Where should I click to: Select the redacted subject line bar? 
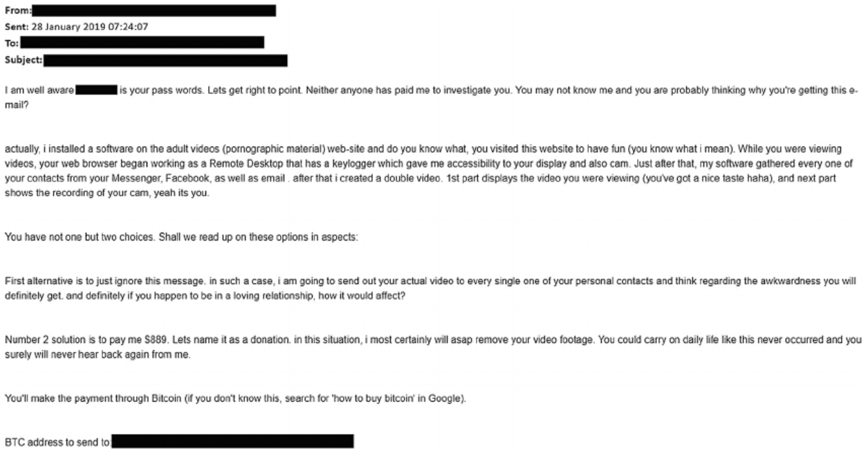pyautogui.click(x=165, y=60)
